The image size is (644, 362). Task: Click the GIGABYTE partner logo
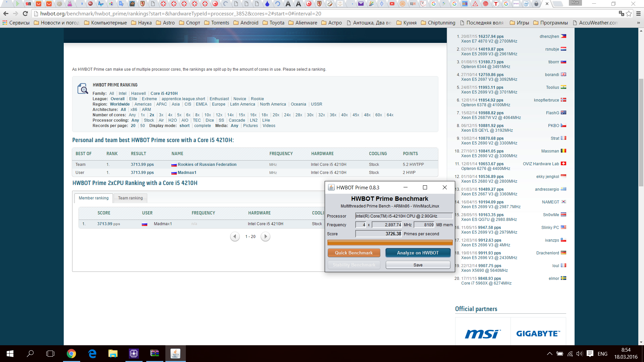tap(538, 334)
